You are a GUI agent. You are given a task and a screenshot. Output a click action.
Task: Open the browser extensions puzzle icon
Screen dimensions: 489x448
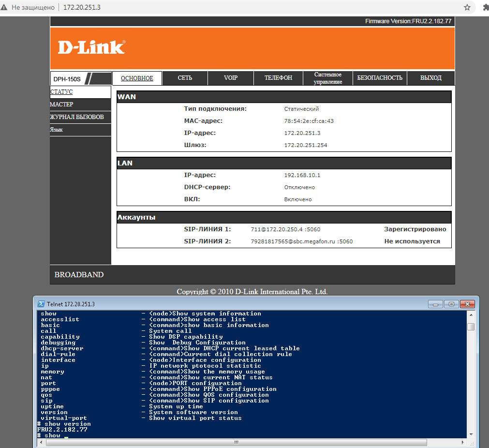click(486, 7)
